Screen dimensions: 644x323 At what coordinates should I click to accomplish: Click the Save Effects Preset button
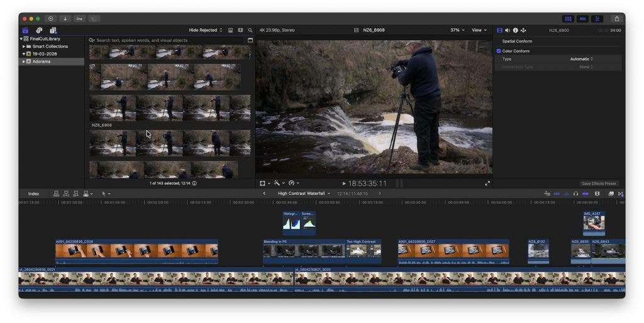(599, 183)
